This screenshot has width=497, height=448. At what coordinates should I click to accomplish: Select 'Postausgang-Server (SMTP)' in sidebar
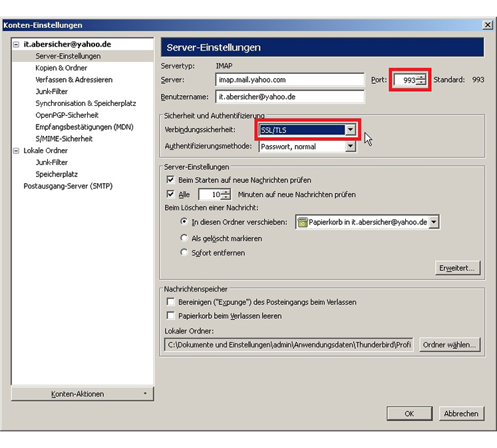point(68,186)
